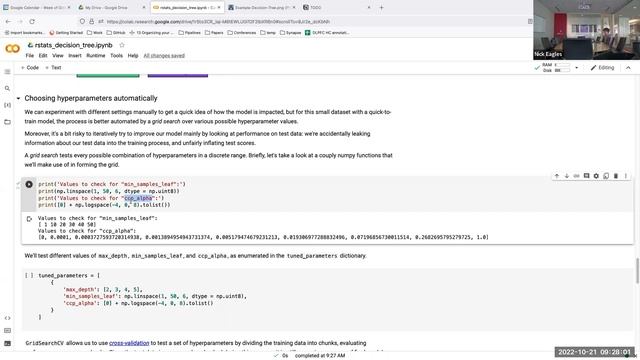The height and width of the screenshot is (360, 640).
Task: Click the 'All changes saved' link
Action: click(x=164, y=56)
